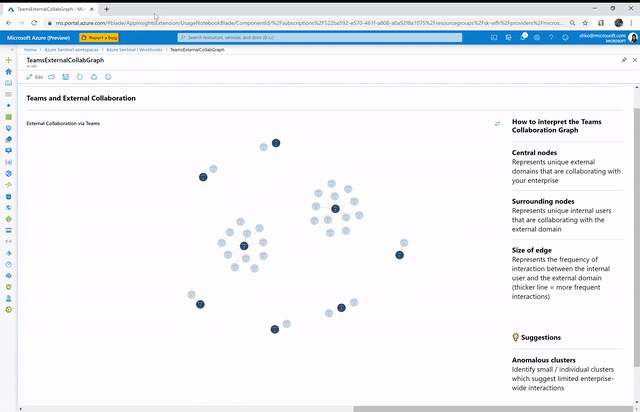Select the TeamsExternalCollabGraph browser tab
The width and height of the screenshot is (640, 412).
51,9
